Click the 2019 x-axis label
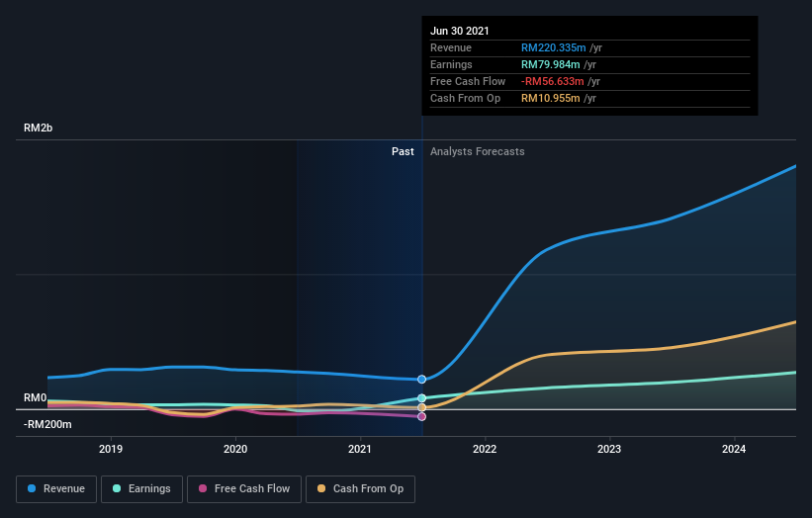812x518 pixels. click(111, 449)
